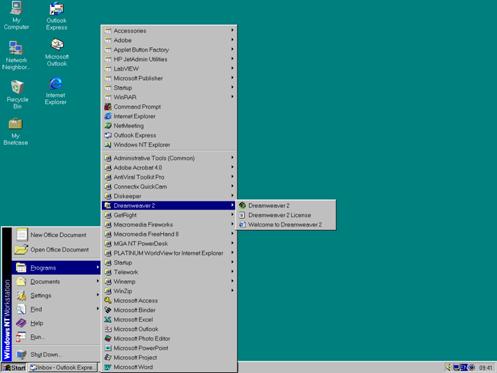The image size is (497, 373).
Task: Click the Microsoft Outlook desktop icon
Action: click(x=57, y=53)
